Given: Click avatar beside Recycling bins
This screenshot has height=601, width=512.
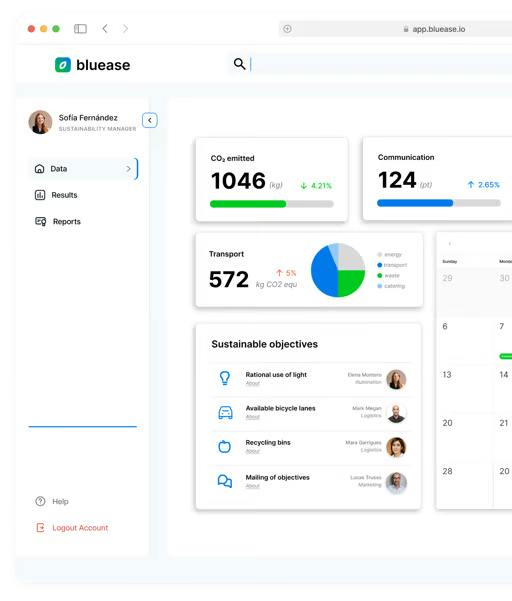Looking at the screenshot, I should (x=396, y=447).
